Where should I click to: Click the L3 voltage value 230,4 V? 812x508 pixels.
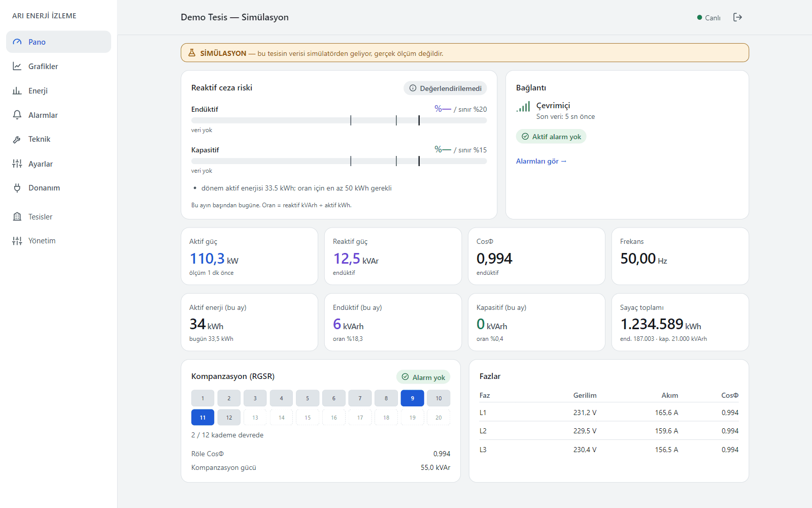pos(585,450)
